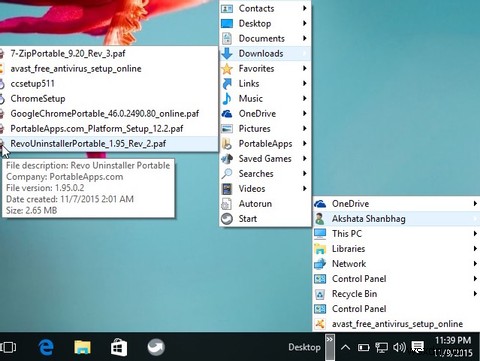Click the taskbar clock showing 11:39 PM
The image size is (480, 361).
453,346
